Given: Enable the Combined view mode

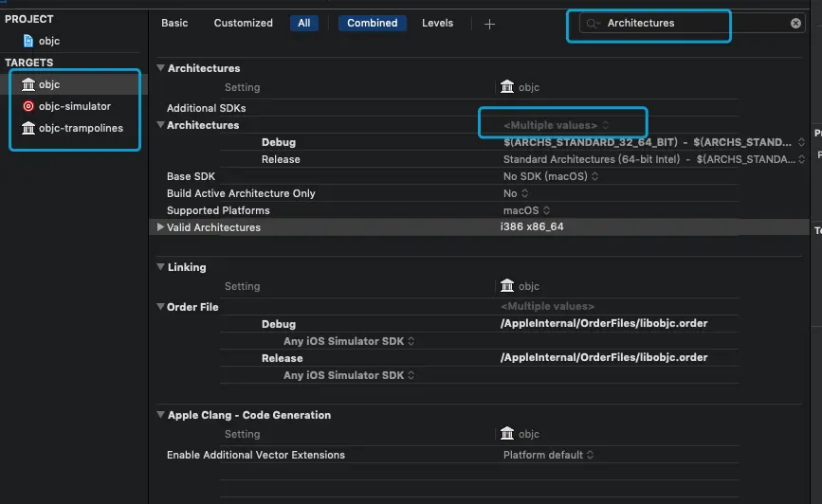Looking at the screenshot, I should pyautogui.click(x=372, y=23).
